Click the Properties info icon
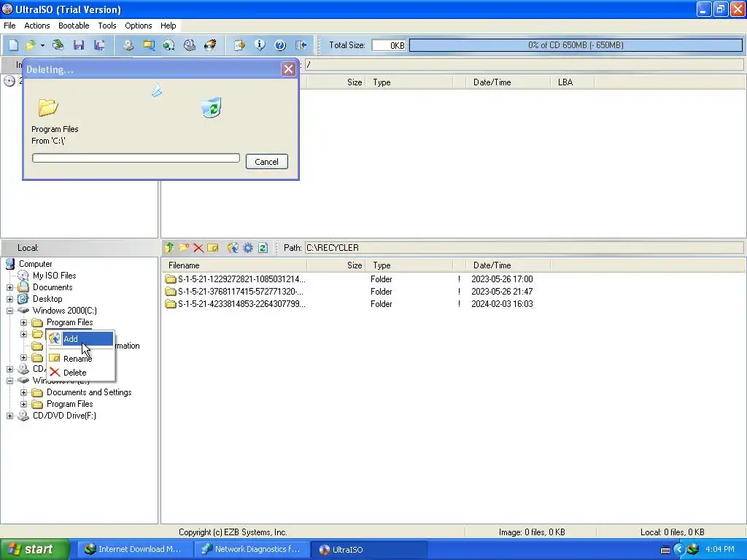Screen dimensions: 747x560 (260, 45)
